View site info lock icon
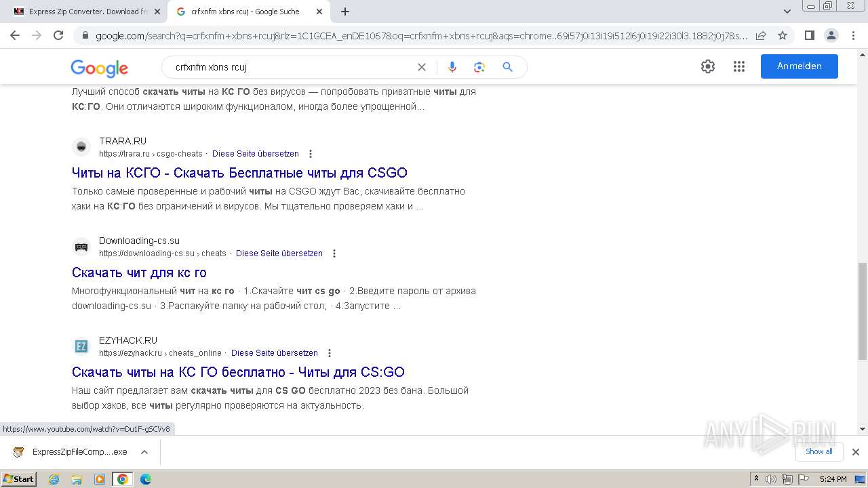Image resolution: width=868 pixels, height=488 pixels. click(85, 35)
